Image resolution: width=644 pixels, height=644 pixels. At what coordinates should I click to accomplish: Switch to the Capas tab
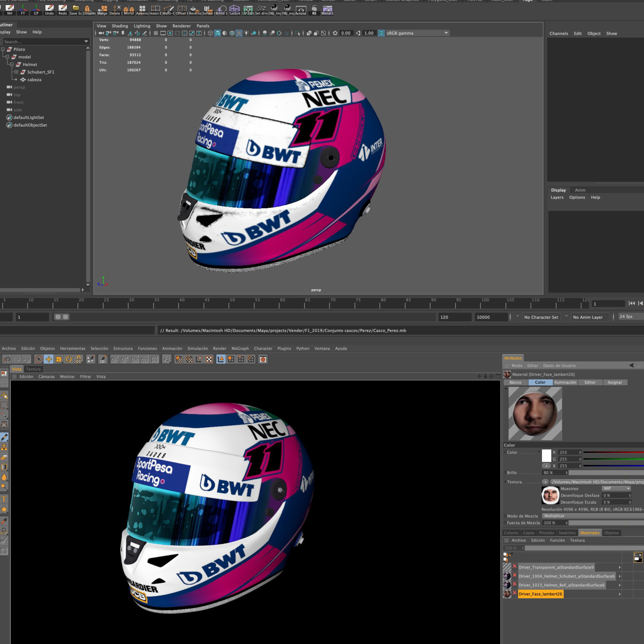pyautogui.click(x=528, y=533)
